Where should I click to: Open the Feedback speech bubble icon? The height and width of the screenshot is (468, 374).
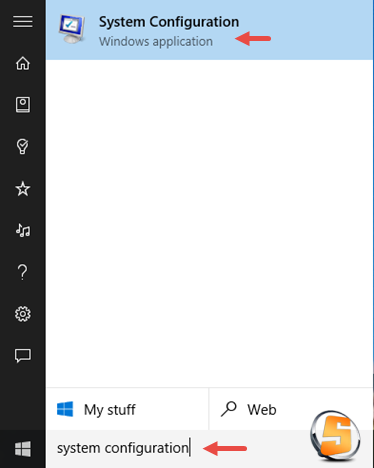pos(23,355)
